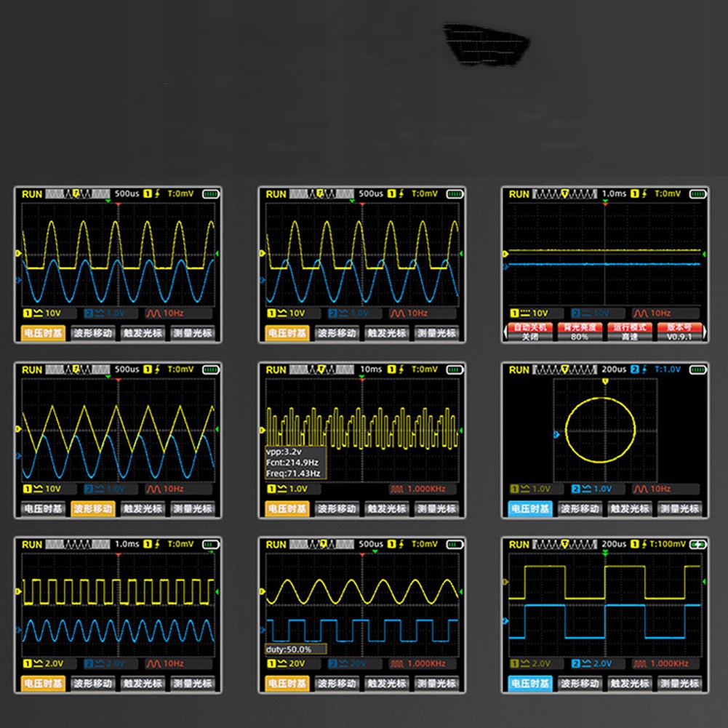The image size is (728, 728).
Task: Click Fcnt:214.9Hz measurement readout
Action: (292, 463)
